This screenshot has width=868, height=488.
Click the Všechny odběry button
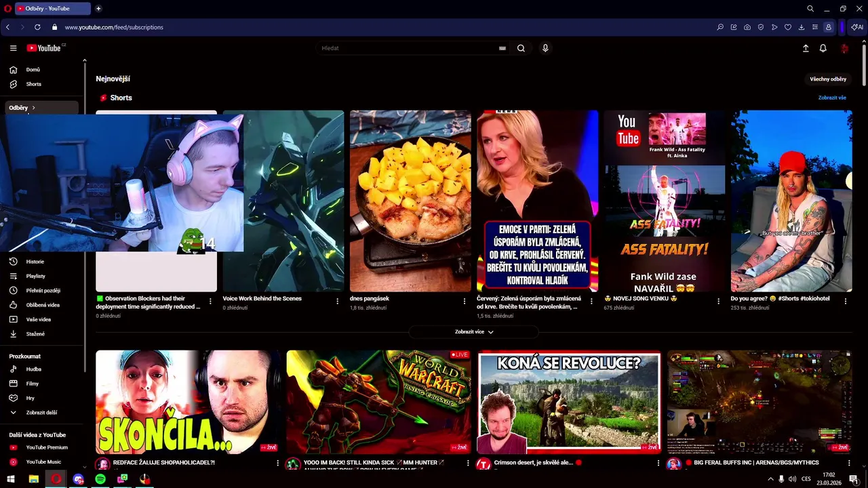[x=828, y=79]
